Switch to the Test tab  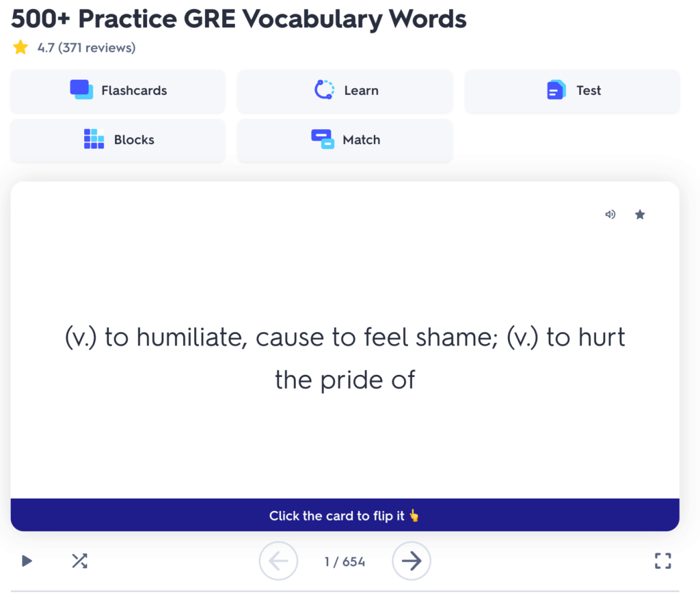[x=572, y=89]
